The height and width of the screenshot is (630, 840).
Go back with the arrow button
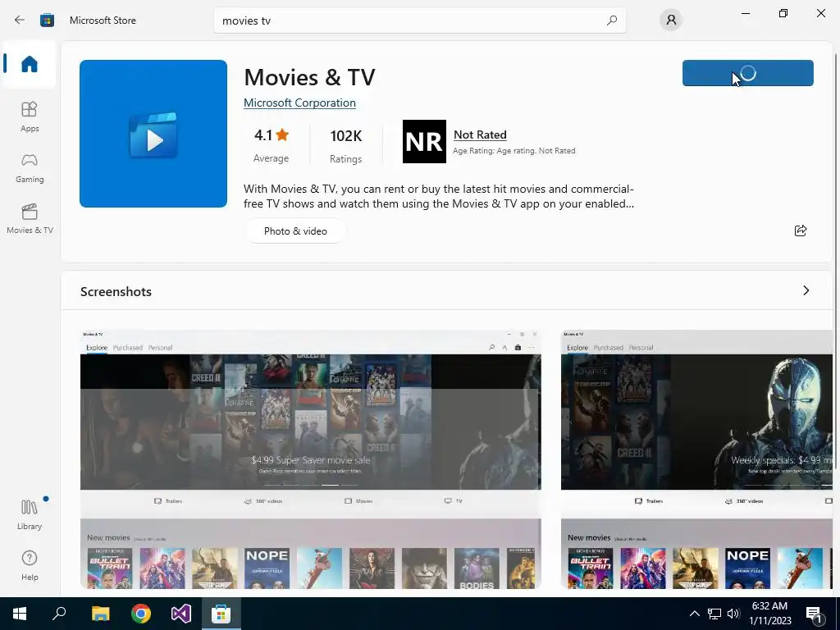click(20, 20)
